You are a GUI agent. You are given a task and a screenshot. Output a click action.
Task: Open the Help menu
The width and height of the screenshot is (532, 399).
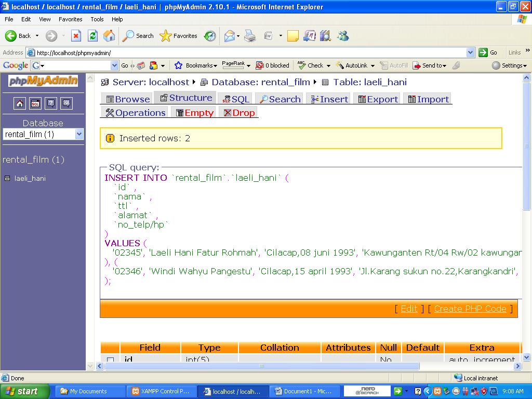pyautogui.click(x=117, y=19)
